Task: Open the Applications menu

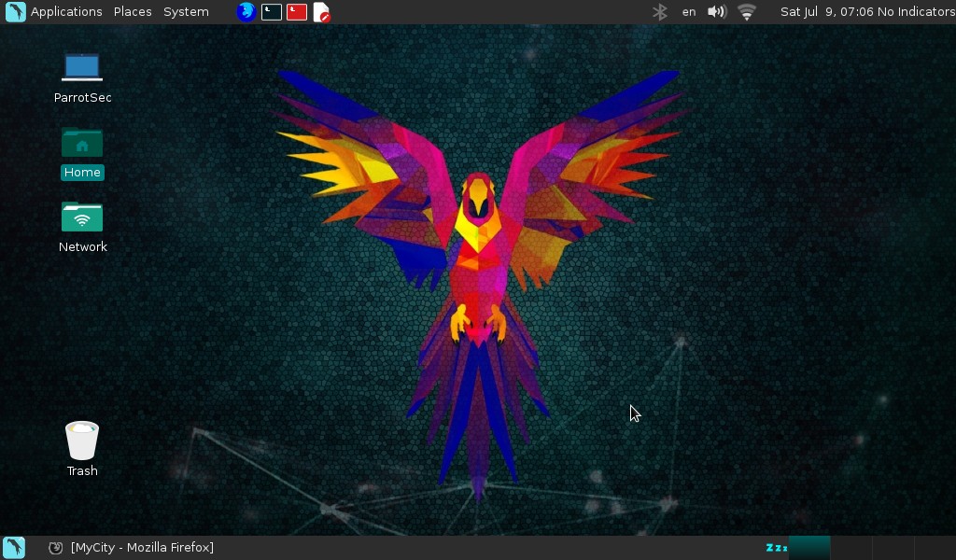Action: (x=66, y=11)
